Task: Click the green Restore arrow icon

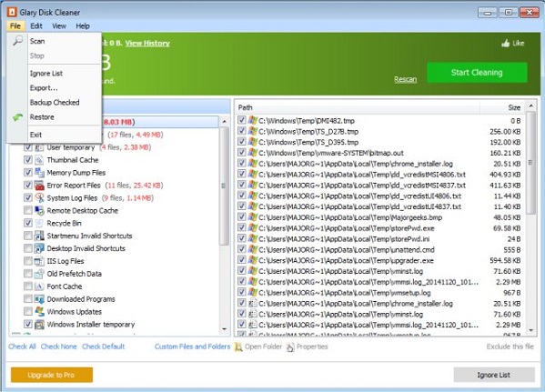Action: tap(17, 117)
